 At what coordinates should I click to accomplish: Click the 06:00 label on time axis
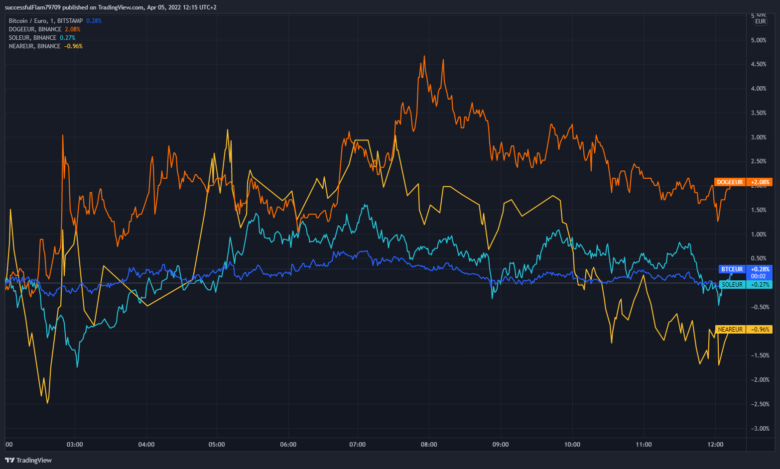[x=287, y=444]
